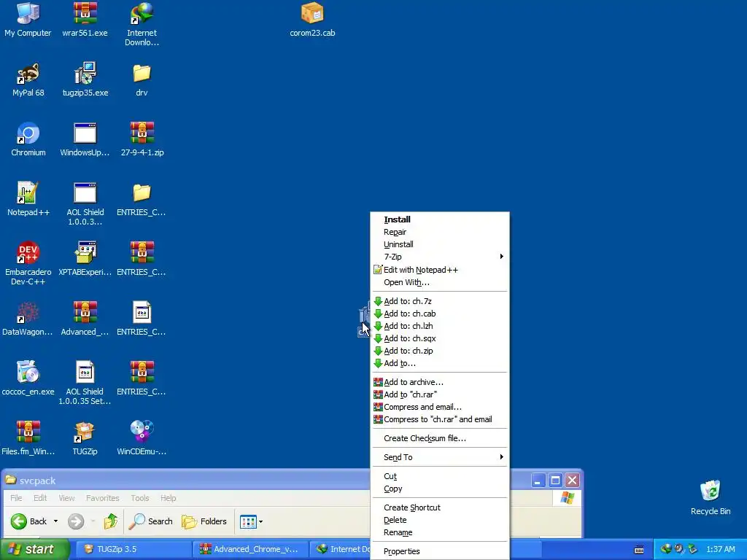Choose Uninstall from the context menu
The height and width of the screenshot is (560, 747).
440,244
